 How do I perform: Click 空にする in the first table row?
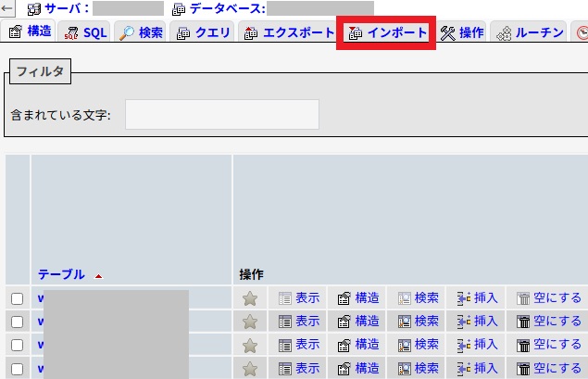(549, 298)
